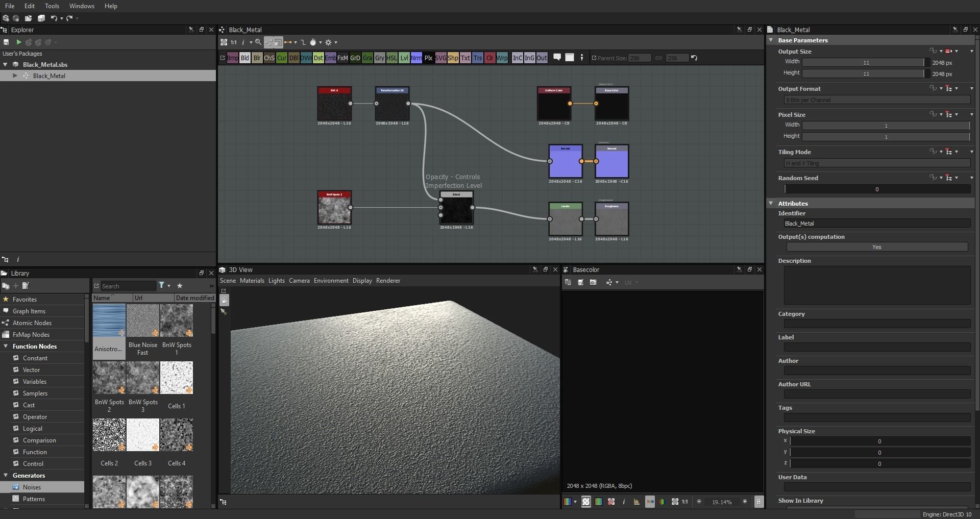Open the Tools menu

[52, 6]
